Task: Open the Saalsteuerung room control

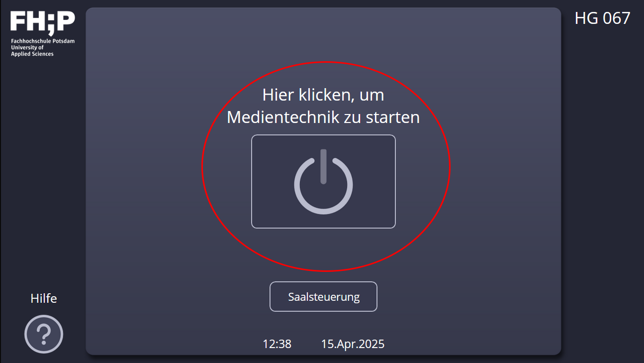Action: [x=323, y=297]
